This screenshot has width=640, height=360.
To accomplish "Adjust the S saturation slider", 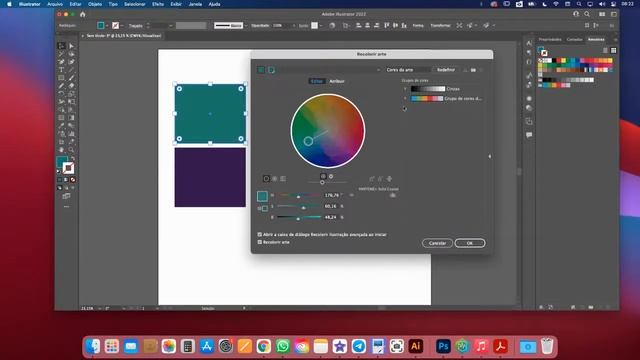I will coord(299,207).
